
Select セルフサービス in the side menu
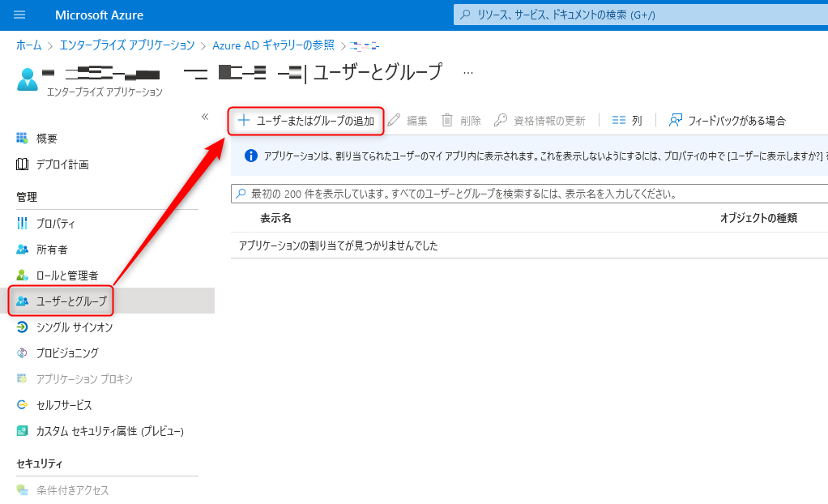click(x=64, y=405)
